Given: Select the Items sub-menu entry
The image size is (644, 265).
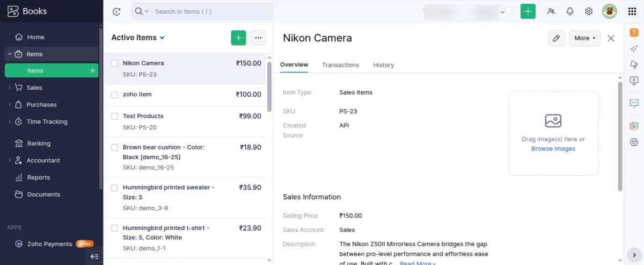Looking at the screenshot, I should (x=52, y=70).
